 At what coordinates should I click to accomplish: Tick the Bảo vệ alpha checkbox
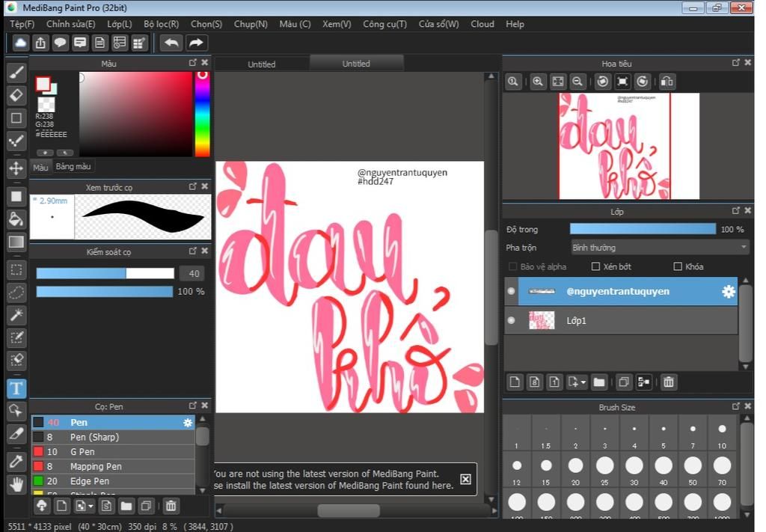coord(512,266)
